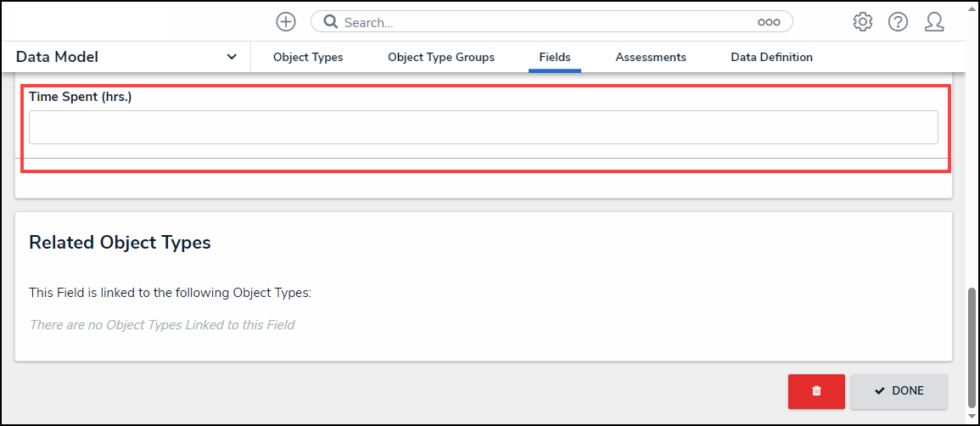The image size is (980, 426).
Task: Open the admin settings gear
Action: coord(863,22)
